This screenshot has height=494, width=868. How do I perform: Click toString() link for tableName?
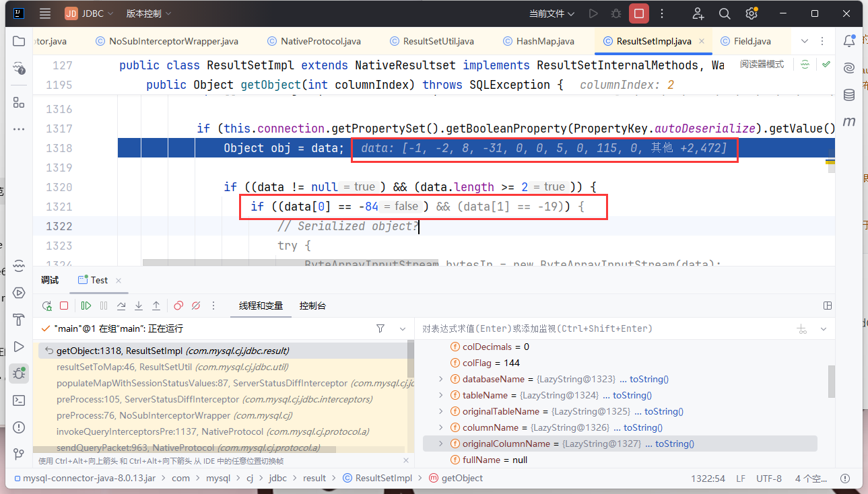(632, 395)
